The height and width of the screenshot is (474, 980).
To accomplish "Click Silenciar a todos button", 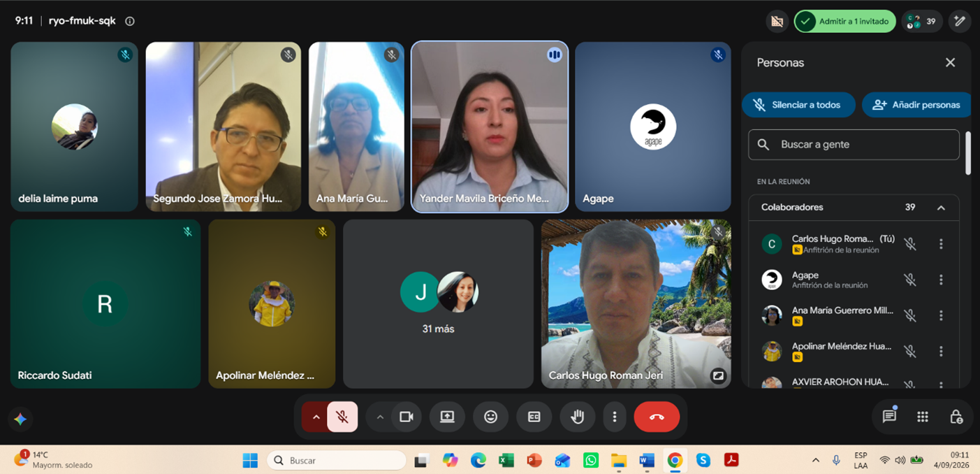I will pyautogui.click(x=798, y=105).
